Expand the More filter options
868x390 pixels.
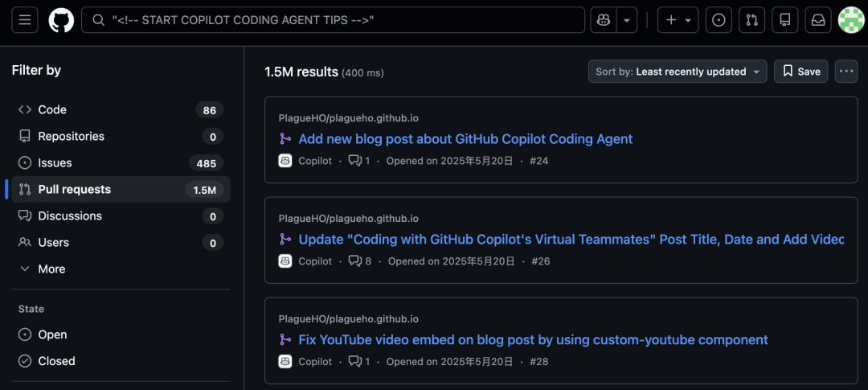(x=51, y=269)
